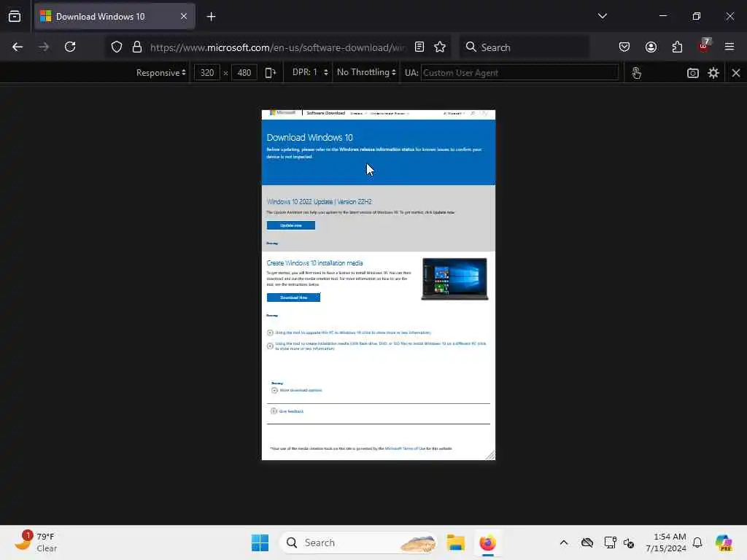
Task: Take a screenshot of the viewport
Action: [x=693, y=73]
